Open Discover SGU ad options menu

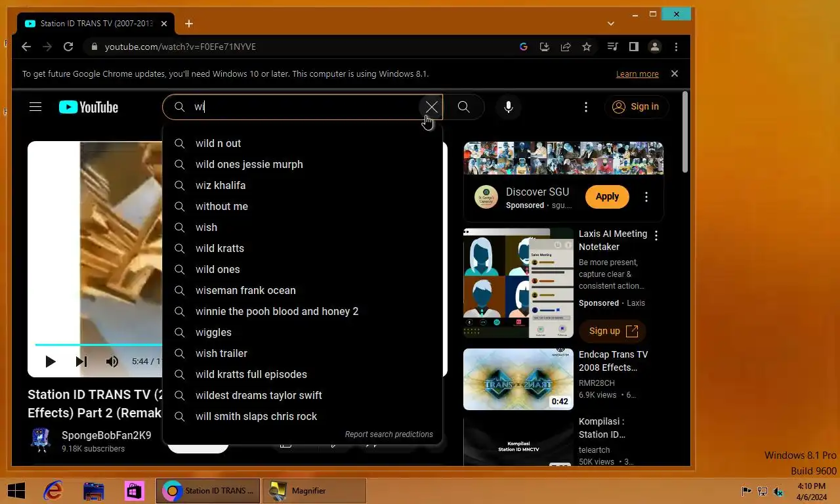[x=646, y=197]
